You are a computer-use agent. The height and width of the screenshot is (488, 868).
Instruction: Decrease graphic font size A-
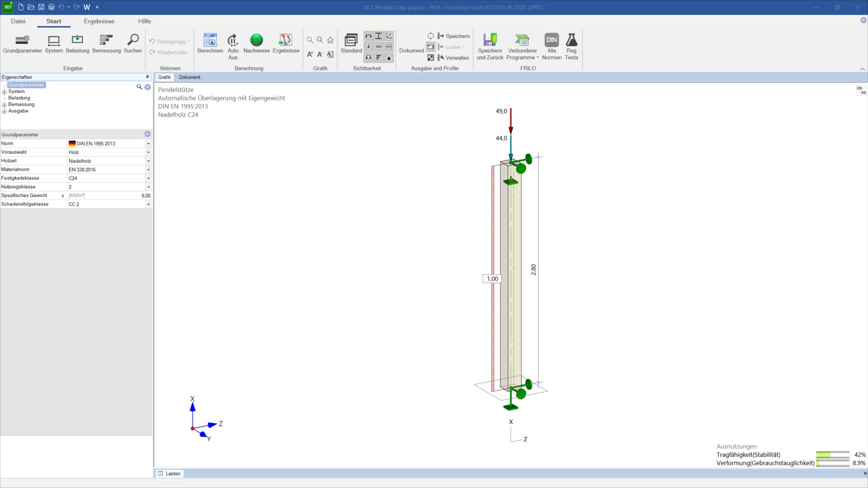click(x=320, y=54)
